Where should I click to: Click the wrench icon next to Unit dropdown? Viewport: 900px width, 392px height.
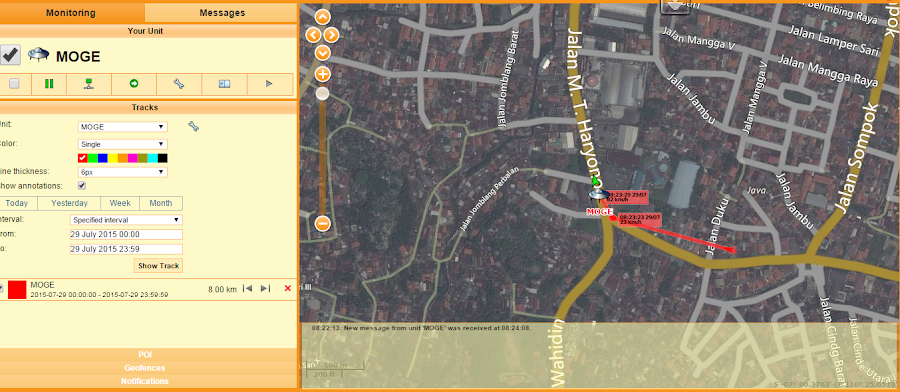193,126
